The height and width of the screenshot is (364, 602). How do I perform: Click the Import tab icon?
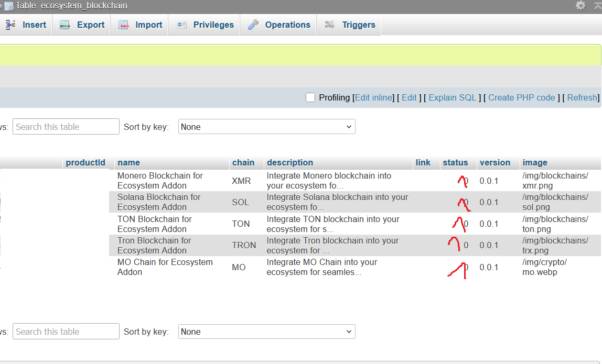124,25
